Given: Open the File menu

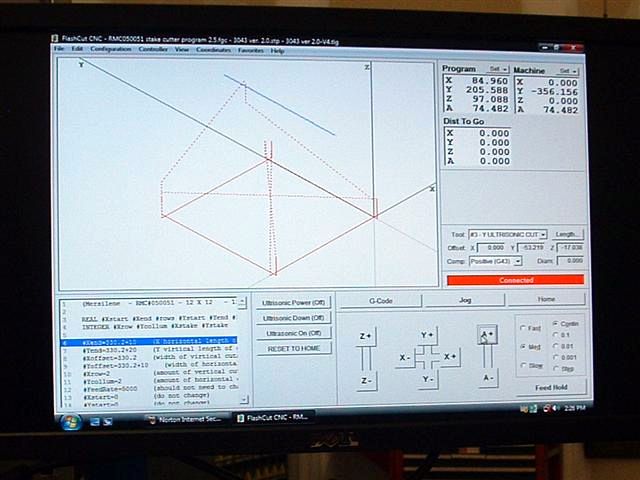Looking at the screenshot, I should (59, 49).
